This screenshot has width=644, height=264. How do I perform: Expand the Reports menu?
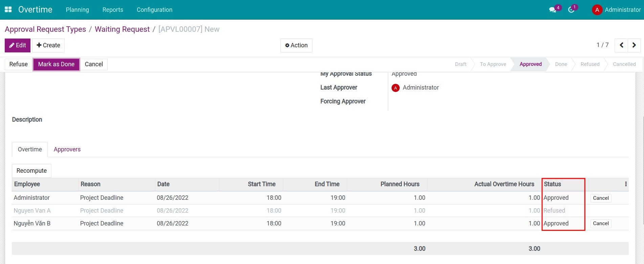pyautogui.click(x=113, y=10)
